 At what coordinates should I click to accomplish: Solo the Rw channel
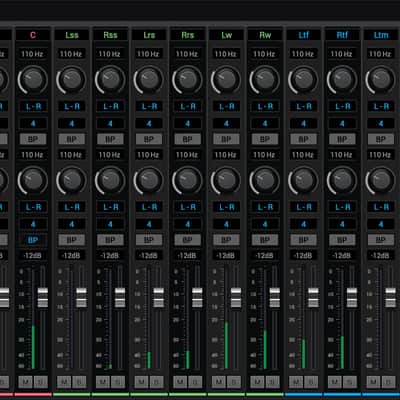[273, 382]
